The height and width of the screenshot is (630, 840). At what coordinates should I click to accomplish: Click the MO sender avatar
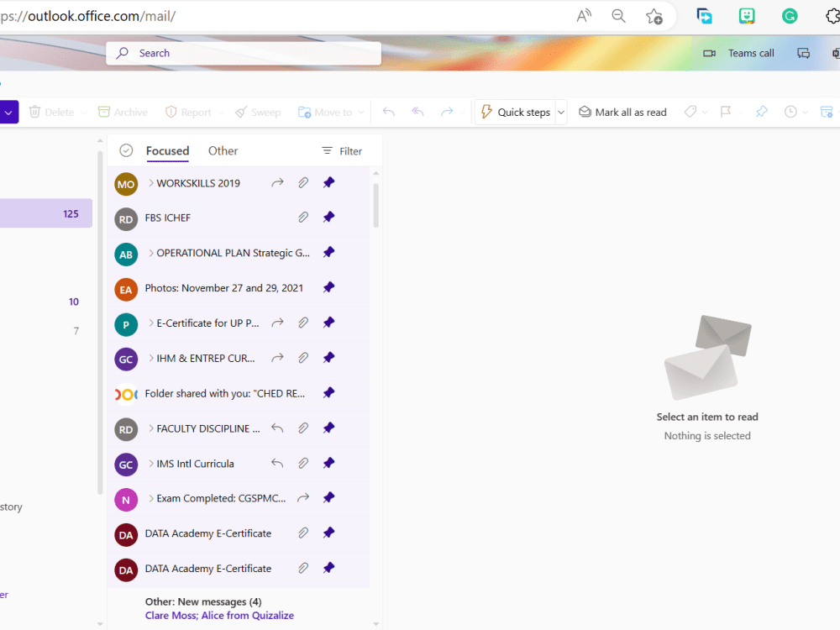click(x=126, y=184)
